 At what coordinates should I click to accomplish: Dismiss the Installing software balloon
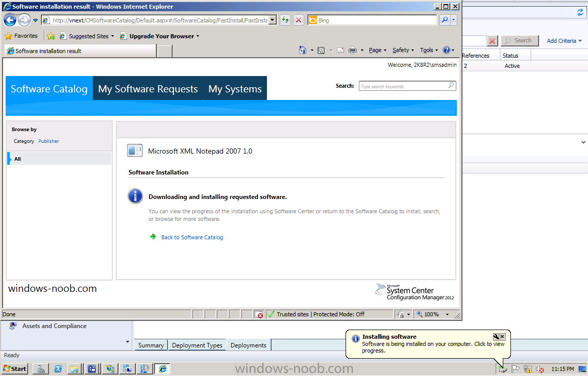502,337
